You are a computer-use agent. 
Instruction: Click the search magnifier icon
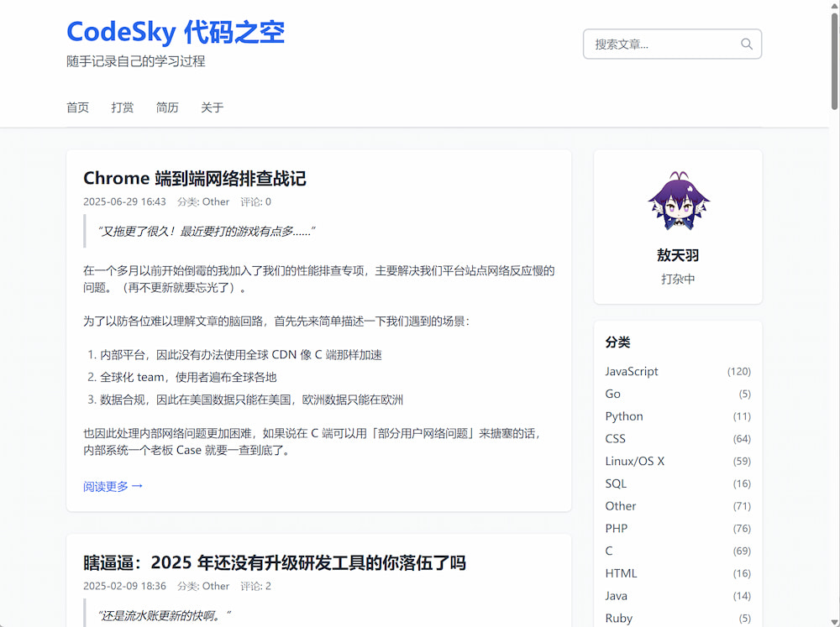[x=746, y=44]
